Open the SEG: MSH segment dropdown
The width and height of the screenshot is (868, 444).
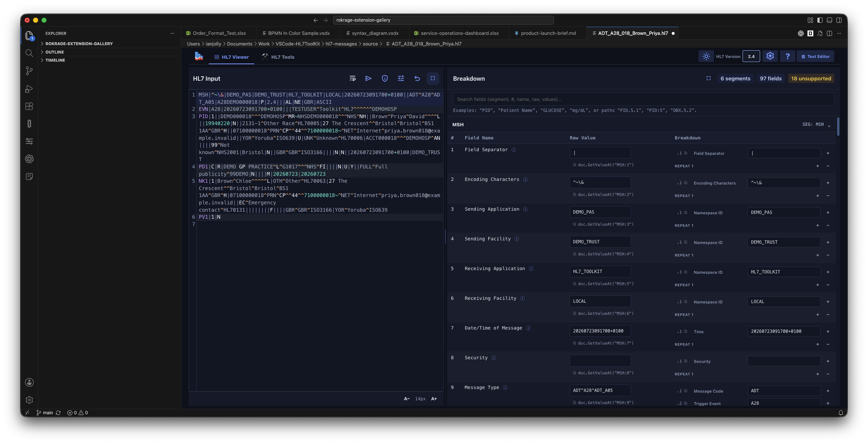[x=816, y=125]
